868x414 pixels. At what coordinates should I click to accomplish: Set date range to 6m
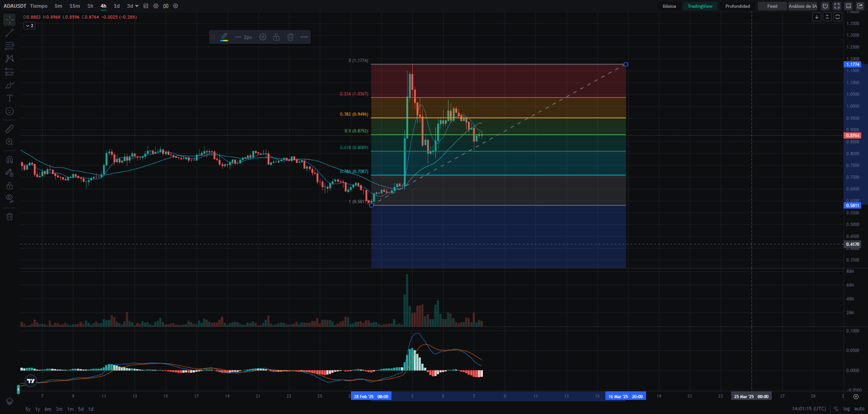(48, 409)
